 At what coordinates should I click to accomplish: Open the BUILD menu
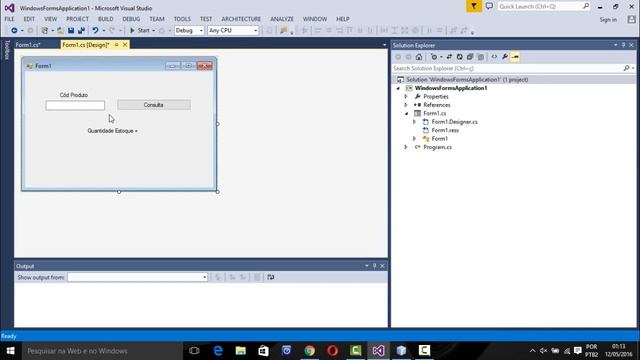(x=105, y=19)
